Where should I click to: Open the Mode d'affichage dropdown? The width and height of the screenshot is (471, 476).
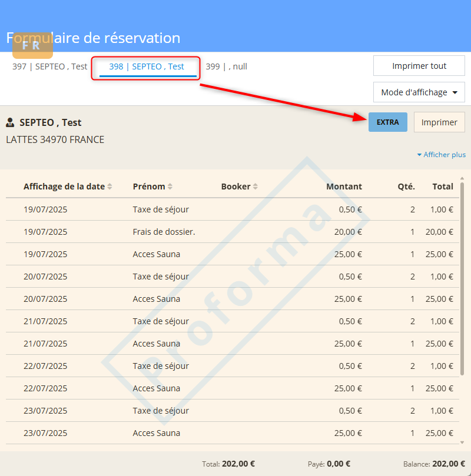pyautogui.click(x=419, y=92)
